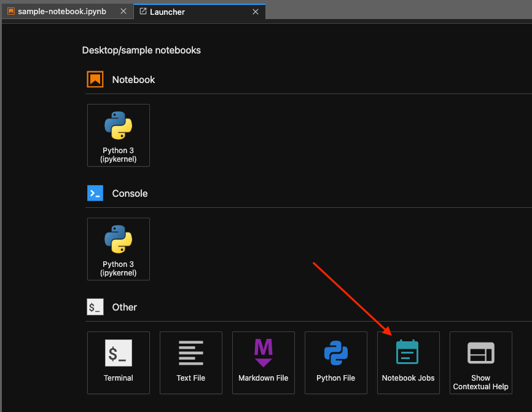Open the Notebook Jobs launcher card
The height and width of the screenshot is (412, 532).
[409, 363]
